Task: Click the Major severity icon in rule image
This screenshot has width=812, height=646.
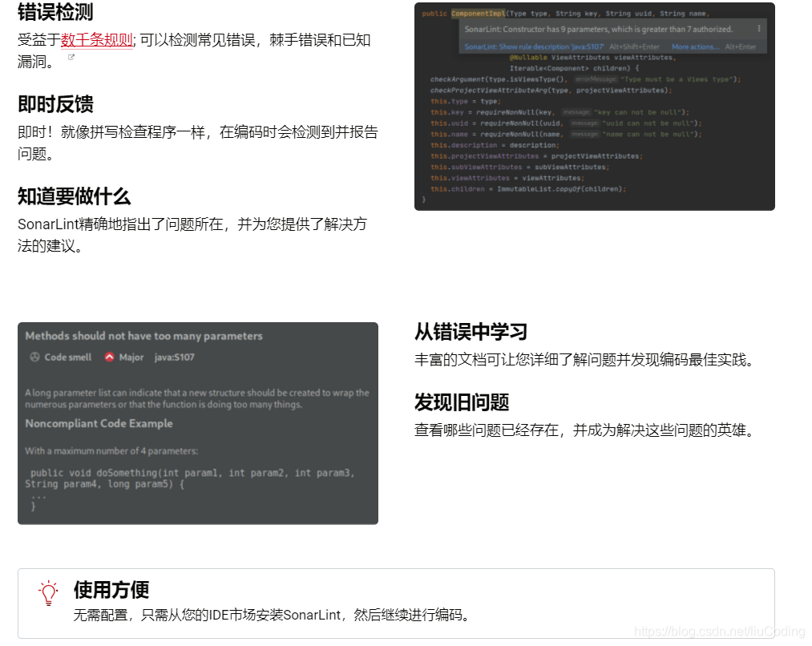Action: coord(109,357)
